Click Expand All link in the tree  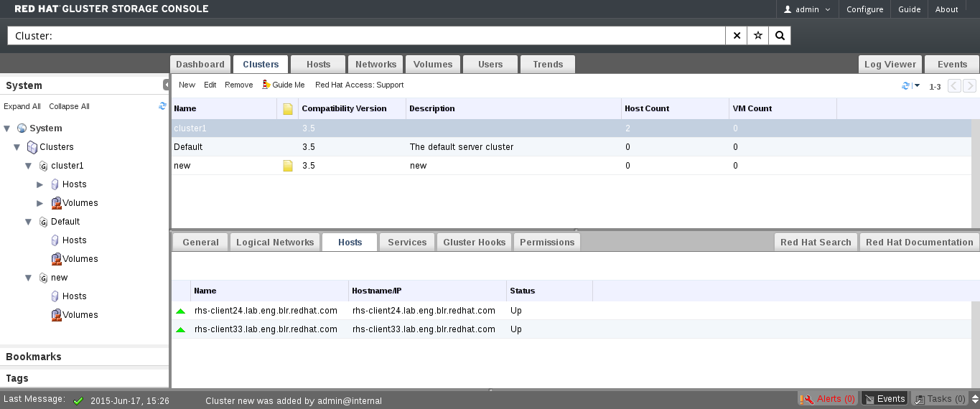(22, 106)
